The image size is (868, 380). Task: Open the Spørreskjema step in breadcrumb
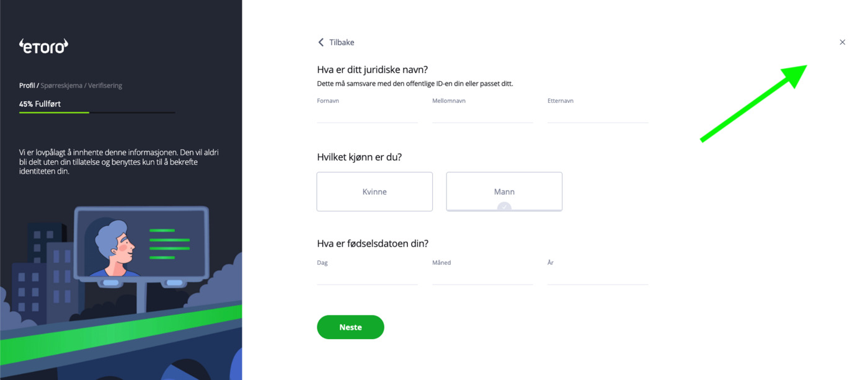tap(61, 86)
